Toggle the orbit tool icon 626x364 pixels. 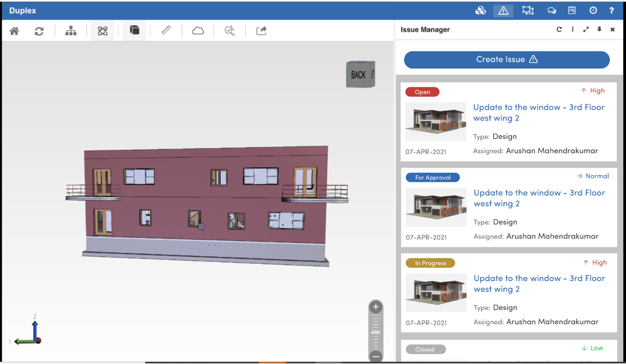pyautogui.click(x=103, y=31)
